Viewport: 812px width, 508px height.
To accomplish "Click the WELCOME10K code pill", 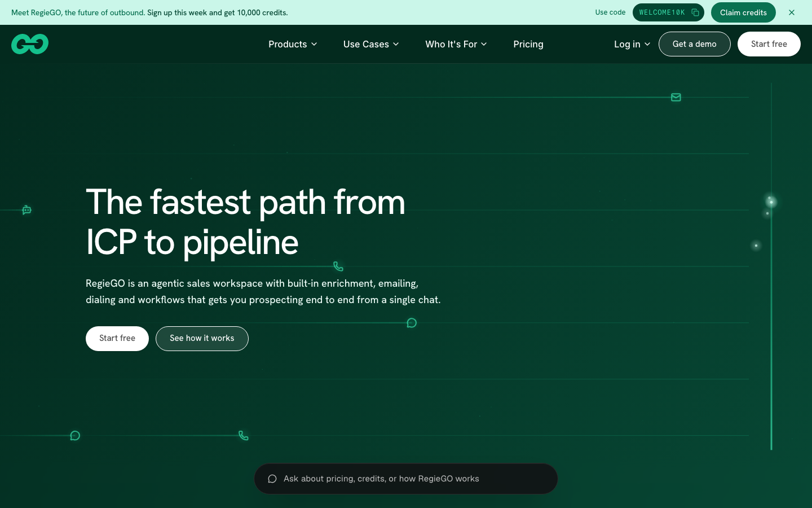I will [668, 12].
